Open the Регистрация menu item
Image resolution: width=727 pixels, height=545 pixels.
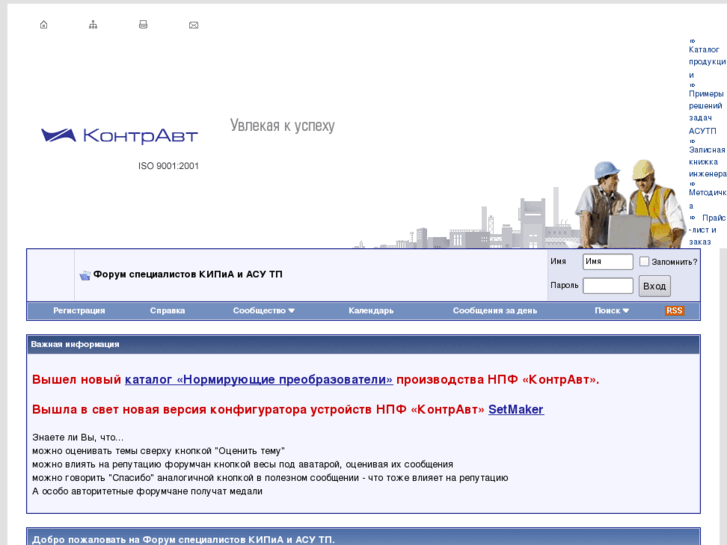[x=79, y=311]
